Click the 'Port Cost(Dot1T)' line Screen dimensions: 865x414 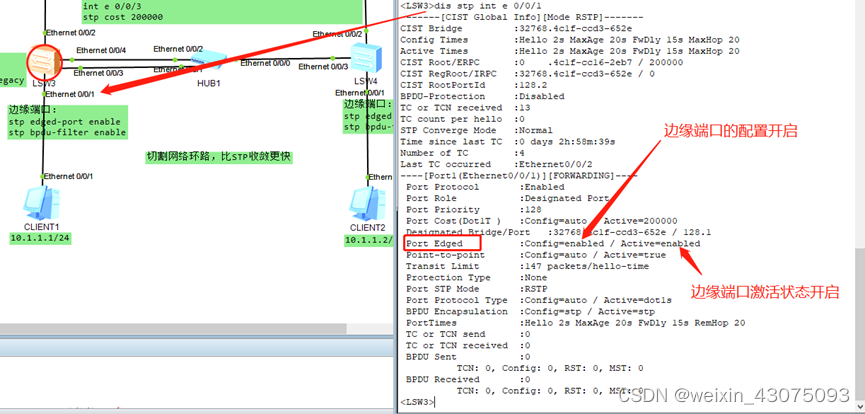click(541, 221)
